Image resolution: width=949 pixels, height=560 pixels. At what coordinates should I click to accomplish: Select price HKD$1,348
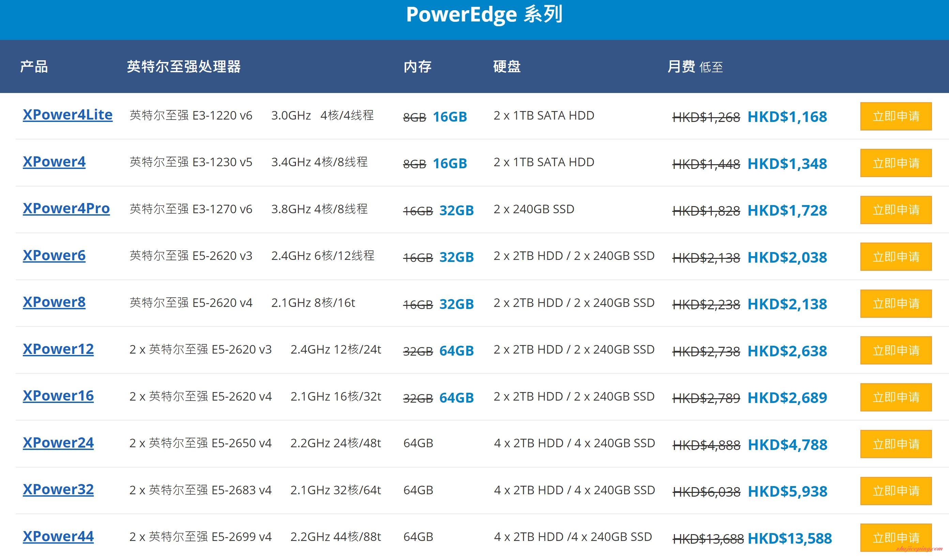787,164
